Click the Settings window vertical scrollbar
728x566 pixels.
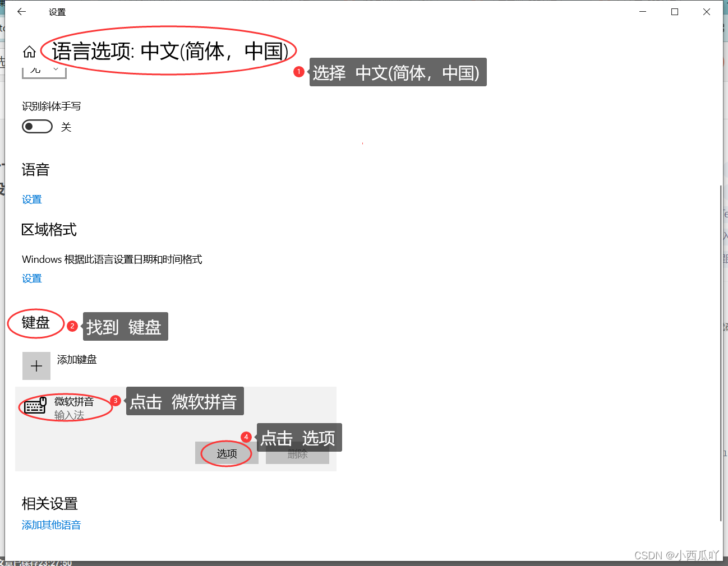click(x=721, y=353)
